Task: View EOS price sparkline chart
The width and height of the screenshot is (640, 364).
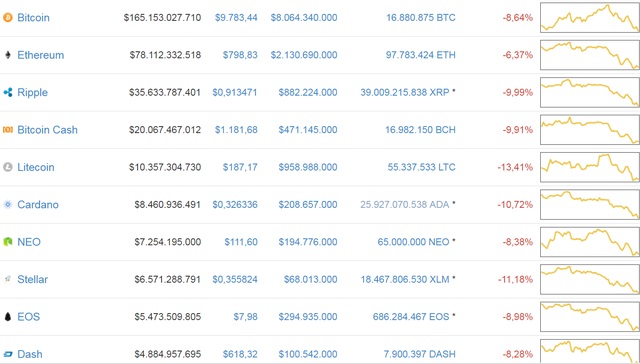Action: click(590, 317)
